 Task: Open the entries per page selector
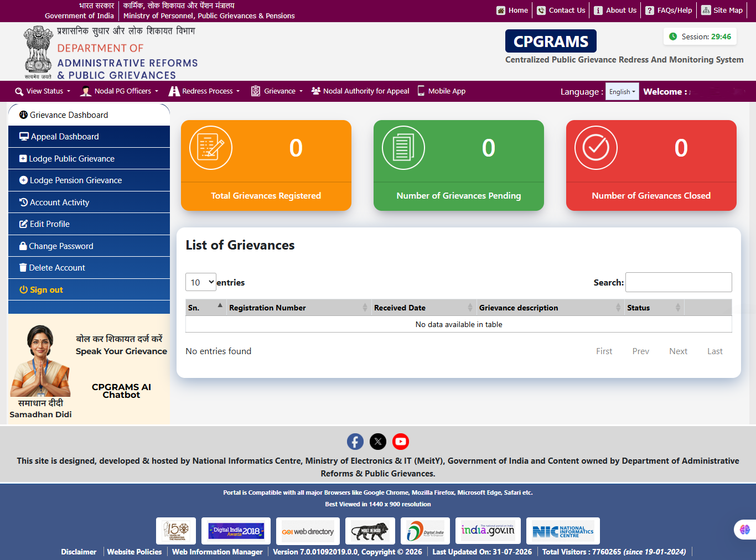[x=201, y=282]
